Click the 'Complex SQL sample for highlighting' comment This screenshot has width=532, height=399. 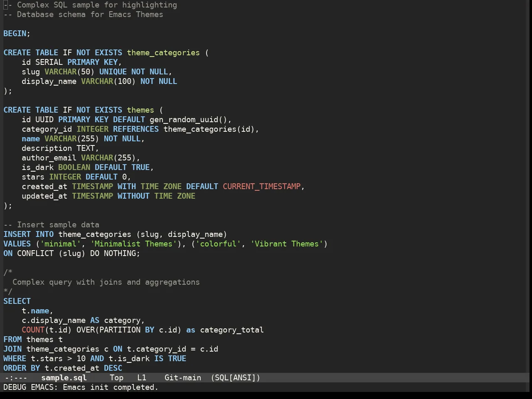tap(90, 5)
